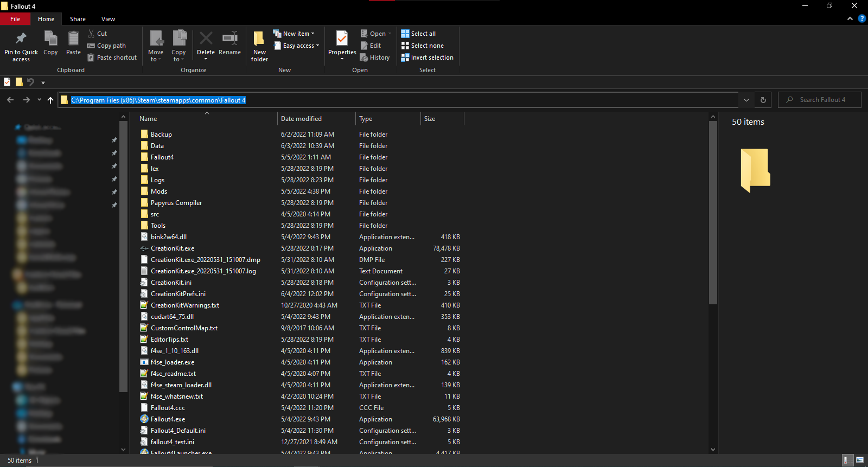Switch to the Home ribbon tab
Screen dimensions: 868x467
pos(46,19)
